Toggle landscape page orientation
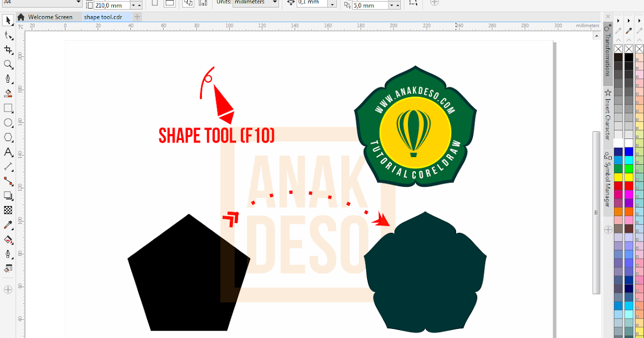This screenshot has width=644, height=338. 169,3
